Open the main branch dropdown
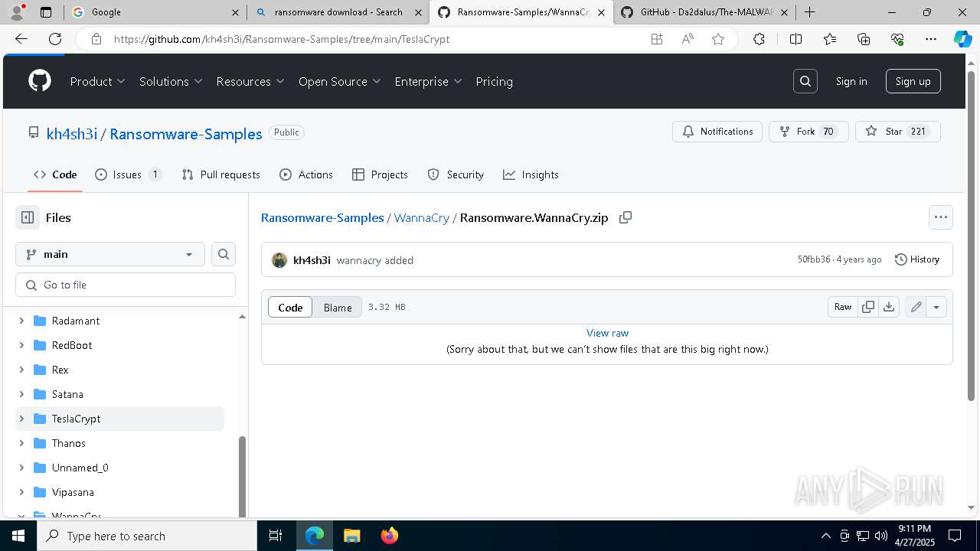Viewport: 980px width, 551px height. tap(110, 254)
